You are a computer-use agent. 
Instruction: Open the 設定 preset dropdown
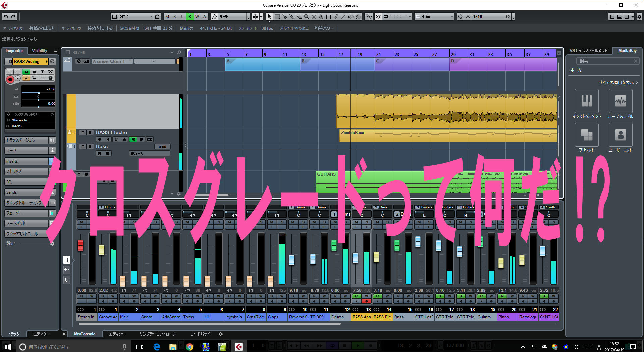[136, 16]
